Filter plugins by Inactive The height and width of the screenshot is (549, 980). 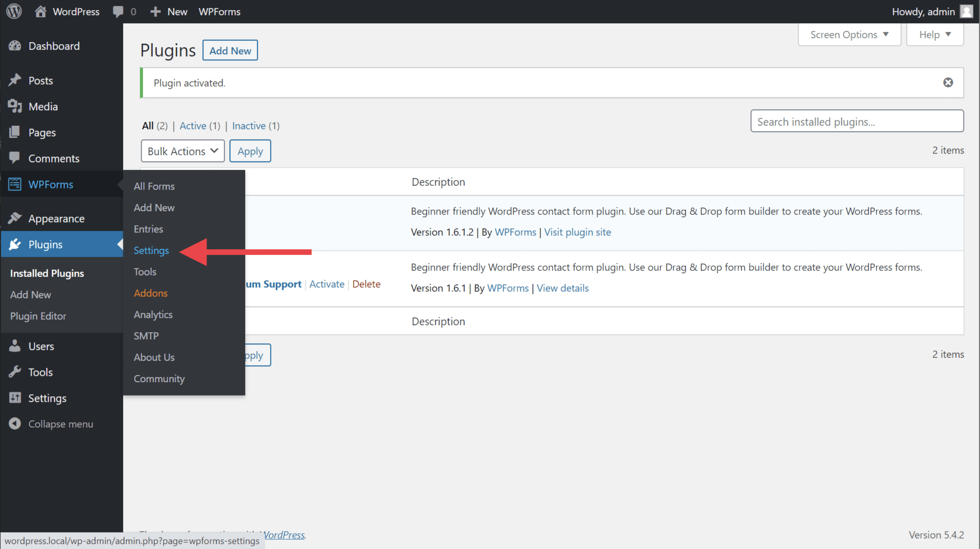[249, 126]
